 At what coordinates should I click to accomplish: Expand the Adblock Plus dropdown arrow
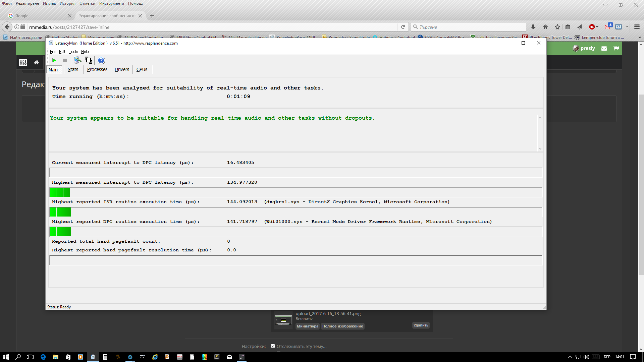(x=597, y=27)
